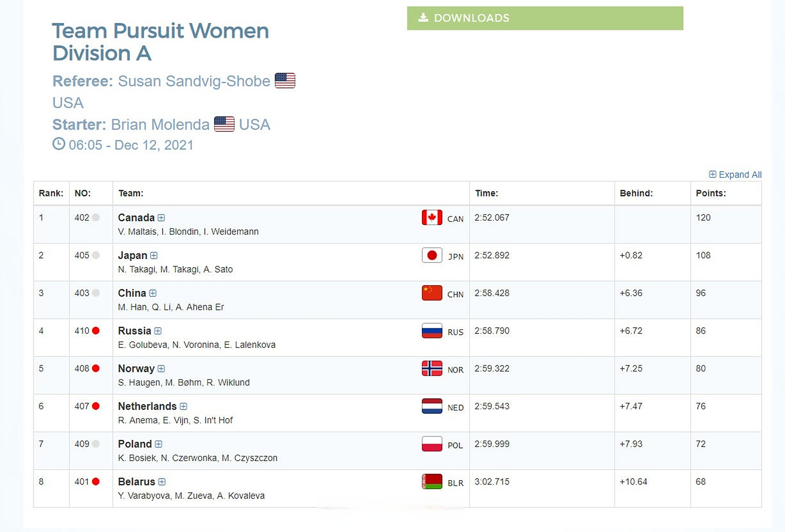Image resolution: width=785 pixels, height=532 pixels.
Task: Click red dot beside number 401
Action: point(96,482)
